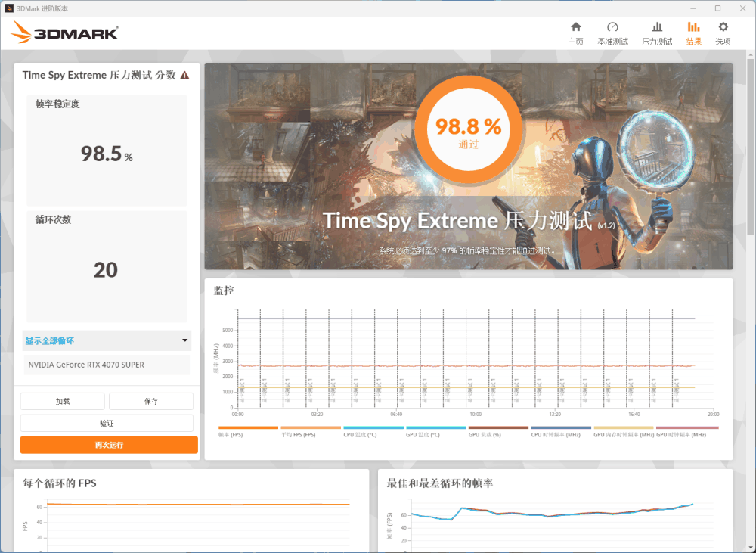
Task: Expand the cycle selection list arrow
Action: click(184, 341)
